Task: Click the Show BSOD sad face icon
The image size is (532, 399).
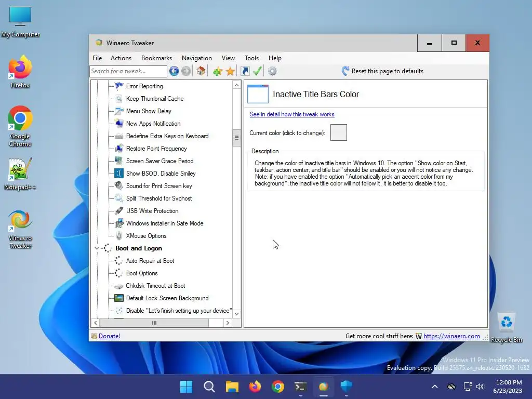Action: click(x=119, y=174)
